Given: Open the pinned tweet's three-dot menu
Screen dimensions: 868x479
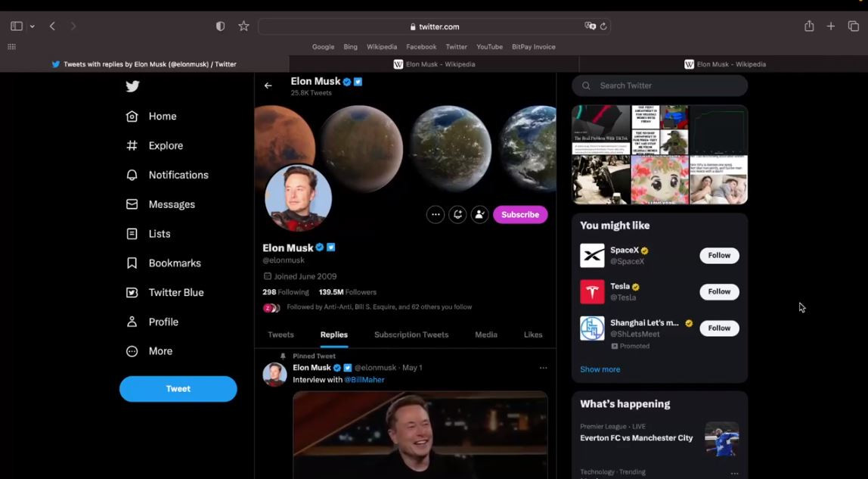Looking at the screenshot, I should click(x=543, y=368).
